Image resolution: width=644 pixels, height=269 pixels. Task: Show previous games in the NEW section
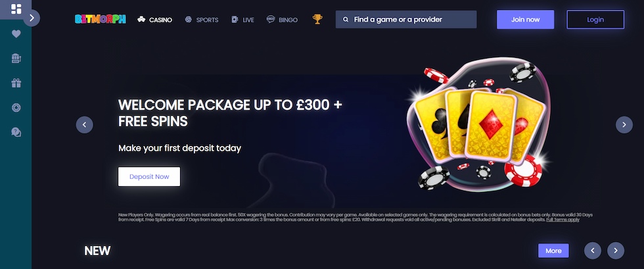click(x=593, y=251)
